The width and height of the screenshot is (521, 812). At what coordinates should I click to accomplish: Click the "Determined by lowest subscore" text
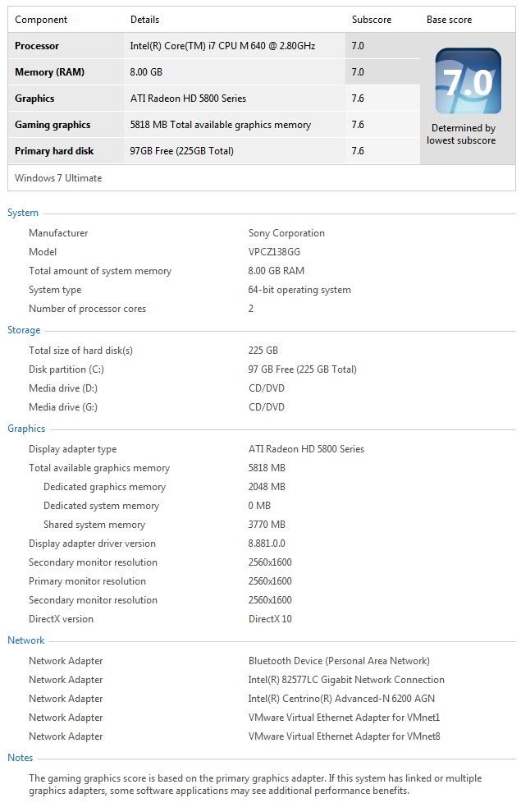pos(461,134)
